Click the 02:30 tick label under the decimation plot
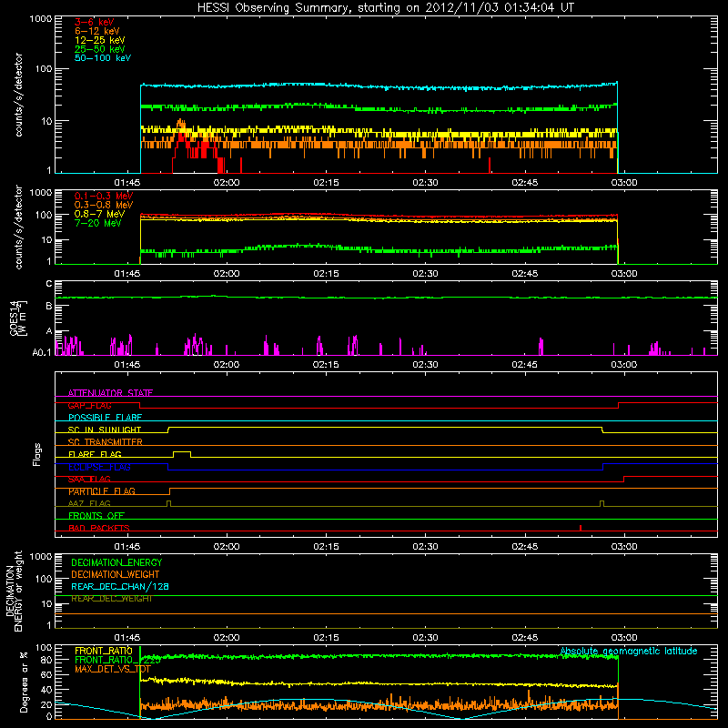This screenshot has height=728, width=728. 425,638
